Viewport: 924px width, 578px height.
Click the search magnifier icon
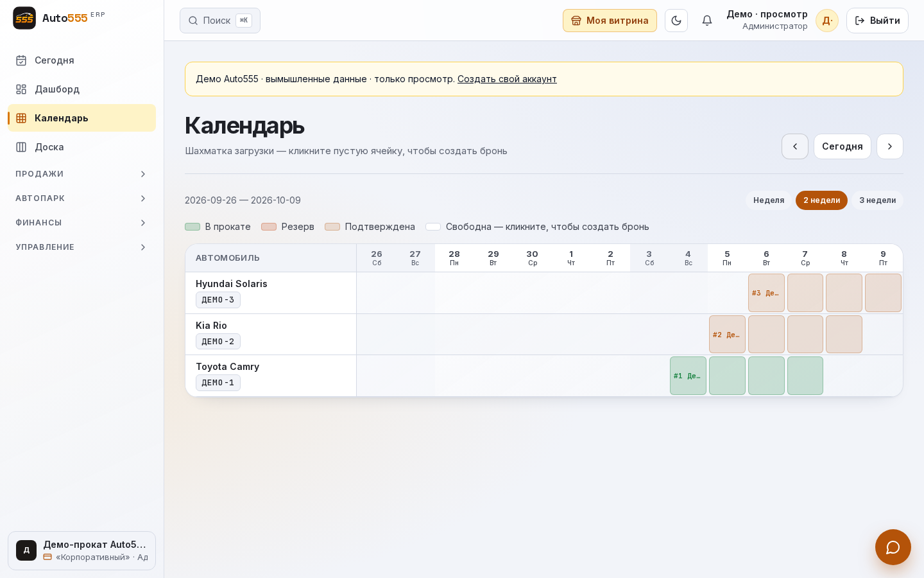193,21
